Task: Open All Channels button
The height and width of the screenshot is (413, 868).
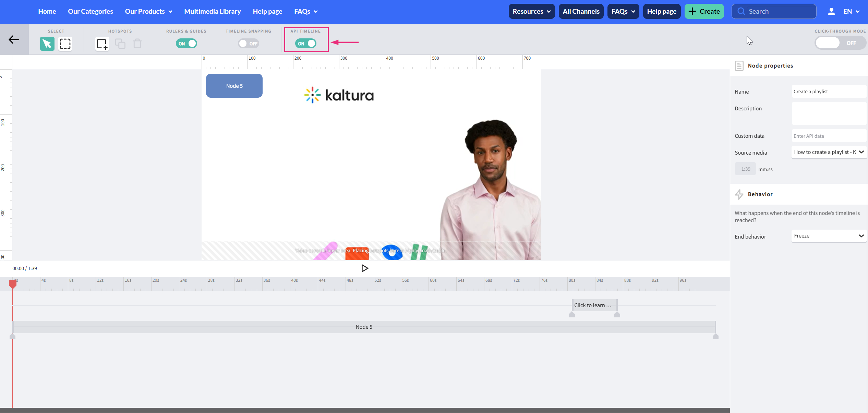Action: [x=581, y=11]
